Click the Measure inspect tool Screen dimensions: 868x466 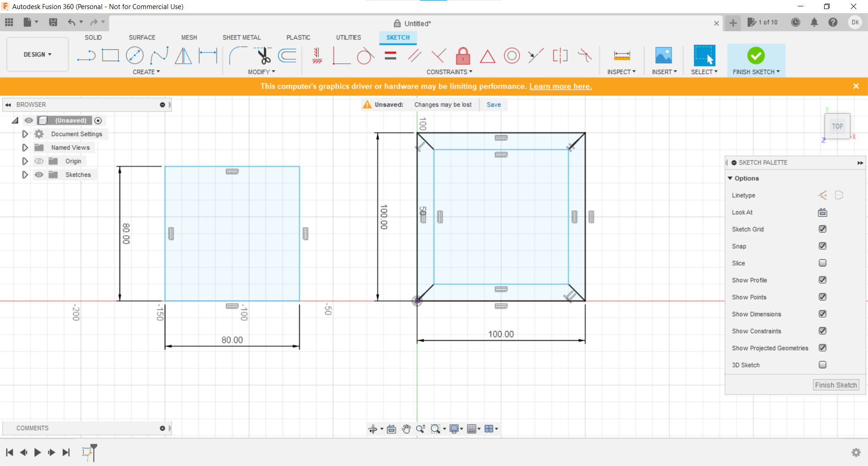point(622,56)
